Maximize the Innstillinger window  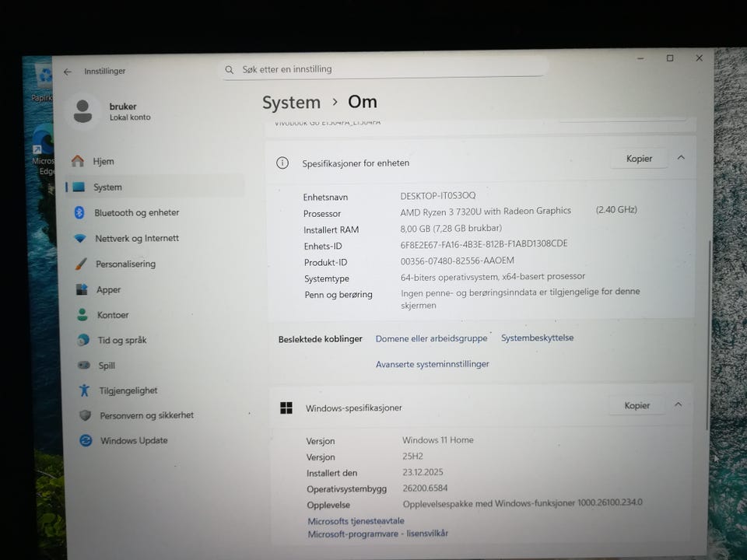click(x=670, y=58)
